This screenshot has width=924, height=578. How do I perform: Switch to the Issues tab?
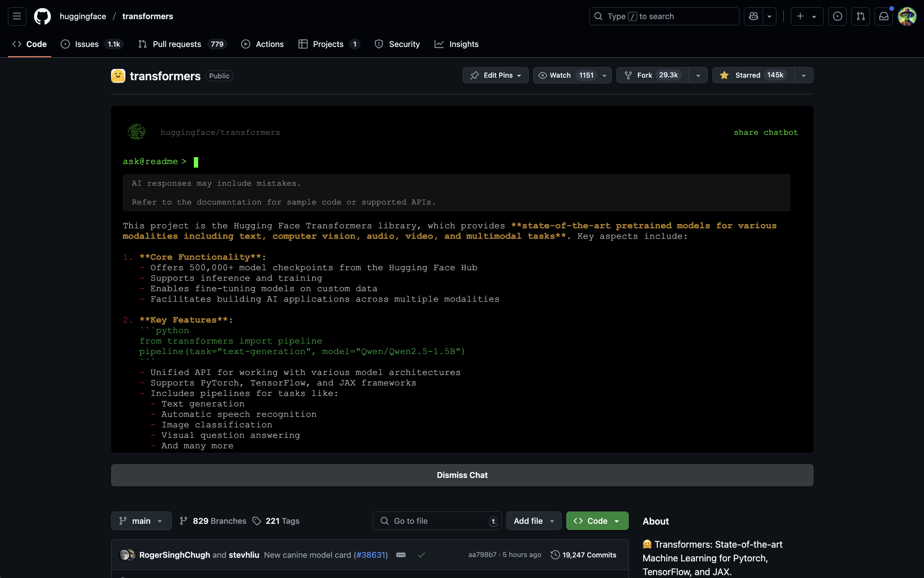pos(92,44)
